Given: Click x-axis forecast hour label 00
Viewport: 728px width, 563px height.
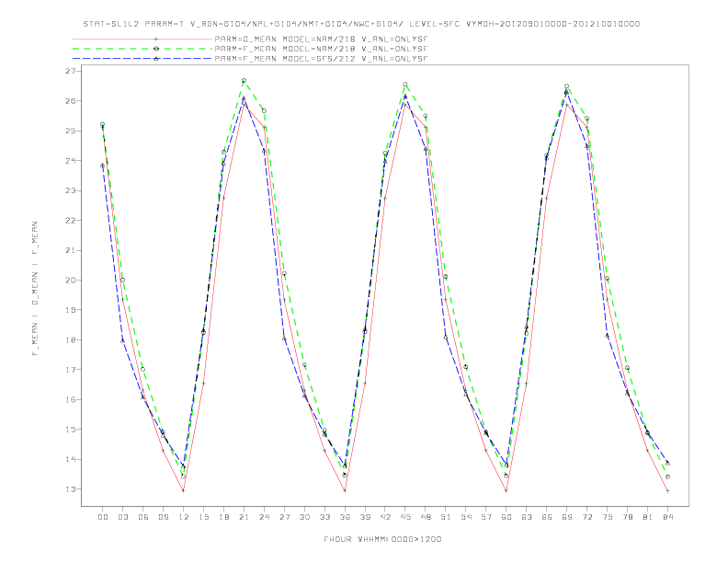Looking at the screenshot, I should pos(103,517).
